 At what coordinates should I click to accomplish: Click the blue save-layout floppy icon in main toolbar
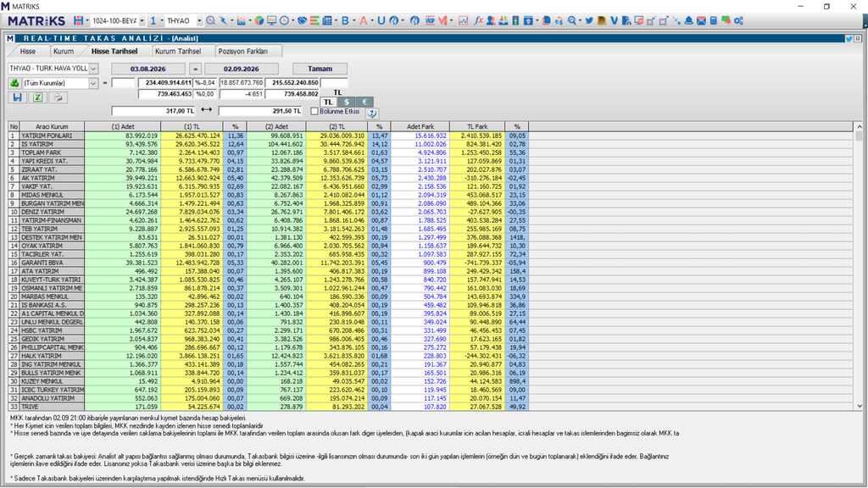pyautogui.click(x=79, y=20)
